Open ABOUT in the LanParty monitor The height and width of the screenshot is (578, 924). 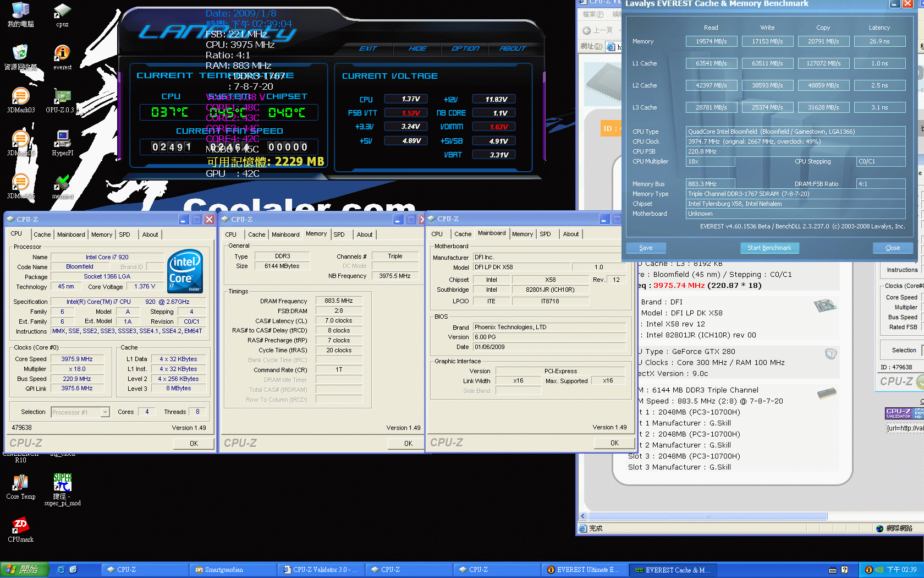coord(513,48)
